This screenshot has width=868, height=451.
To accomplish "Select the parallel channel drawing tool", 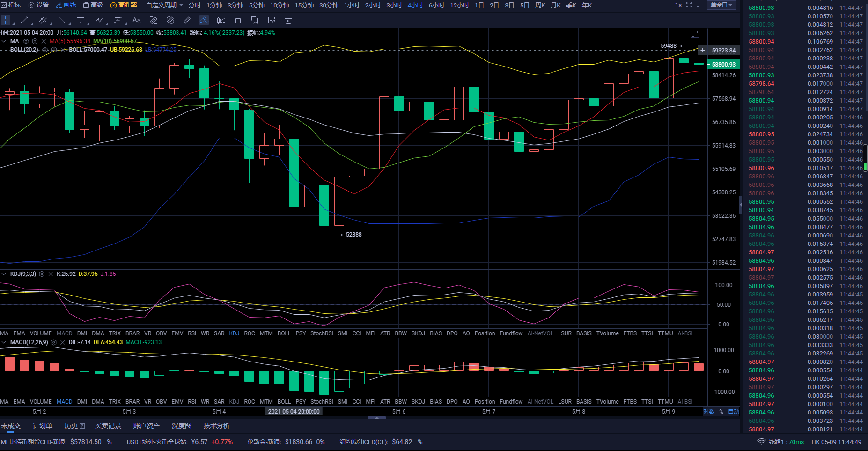I will click(43, 20).
